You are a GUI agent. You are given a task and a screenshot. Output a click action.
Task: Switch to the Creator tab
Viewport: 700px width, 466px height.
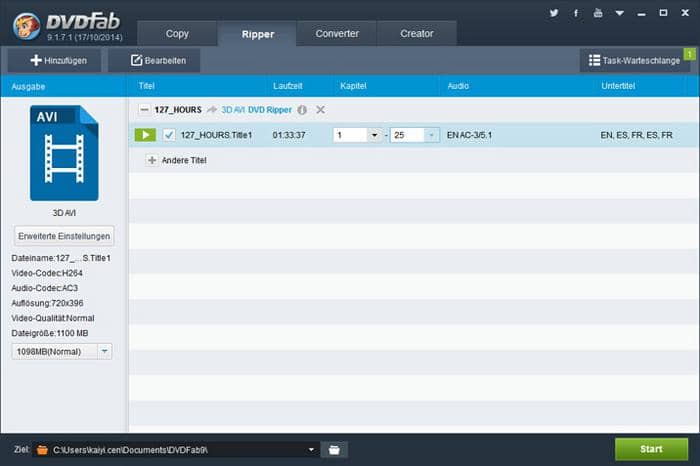pos(417,33)
